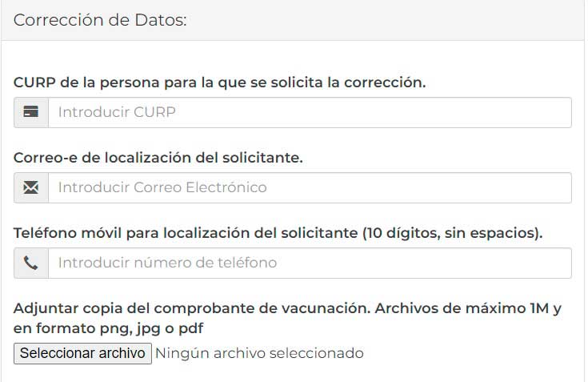
Task: Focus the Introducir CURP input field
Action: pyautogui.click(x=310, y=112)
